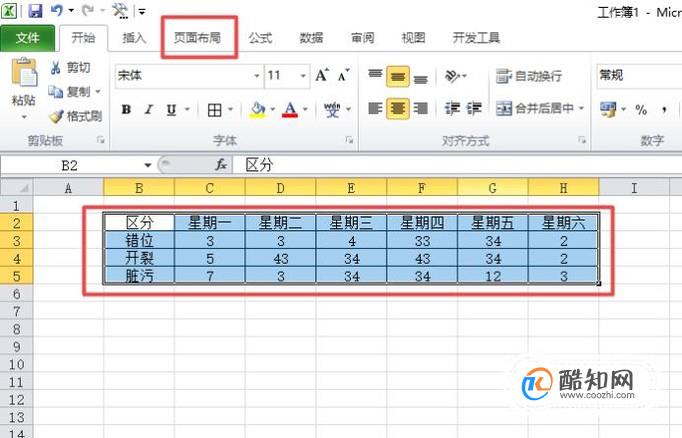This screenshot has height=438, width=682.
Task: Open the Customize Quick Access Toolbar arrow
Action: click(142, 11)
